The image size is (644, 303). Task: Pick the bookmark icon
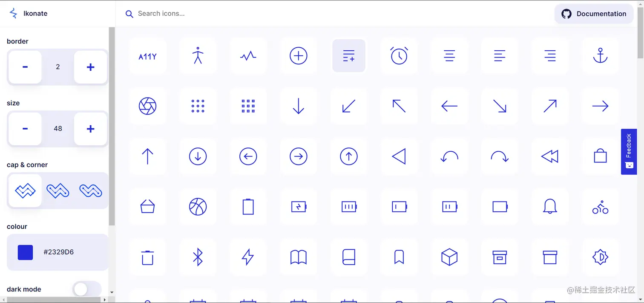[399, 257]
